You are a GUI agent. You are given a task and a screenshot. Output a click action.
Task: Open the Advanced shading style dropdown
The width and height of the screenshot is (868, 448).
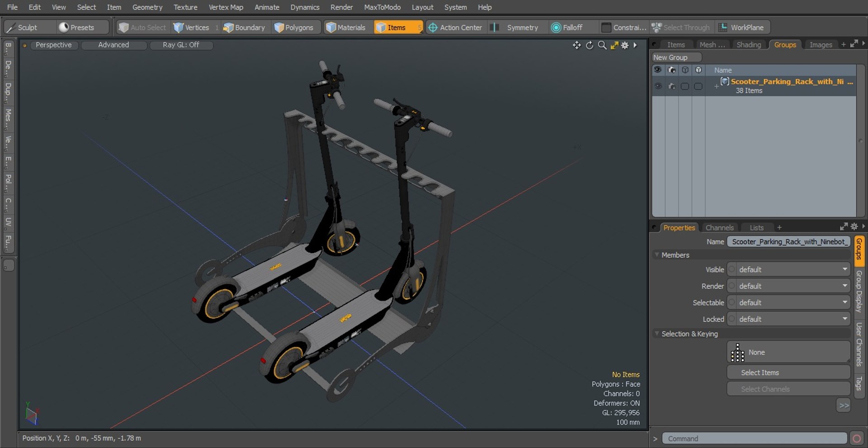tap(114, 45)
